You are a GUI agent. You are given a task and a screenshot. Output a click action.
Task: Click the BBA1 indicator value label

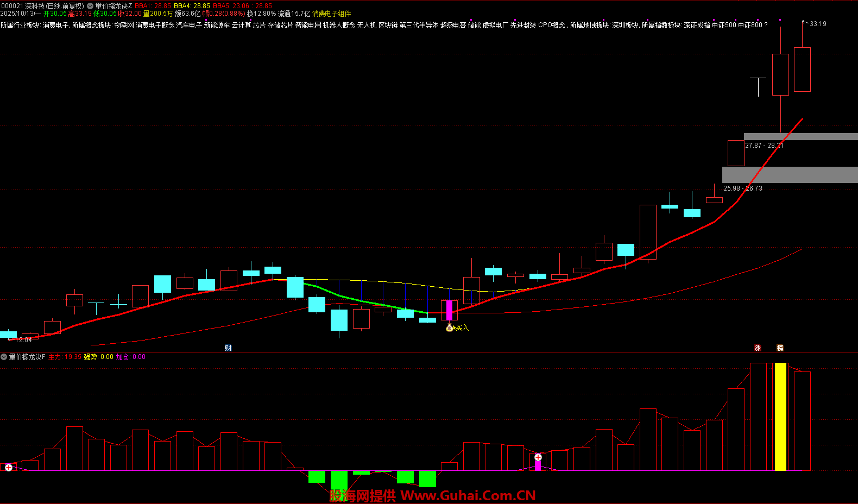pyautogui.click(x=153, y=6)
